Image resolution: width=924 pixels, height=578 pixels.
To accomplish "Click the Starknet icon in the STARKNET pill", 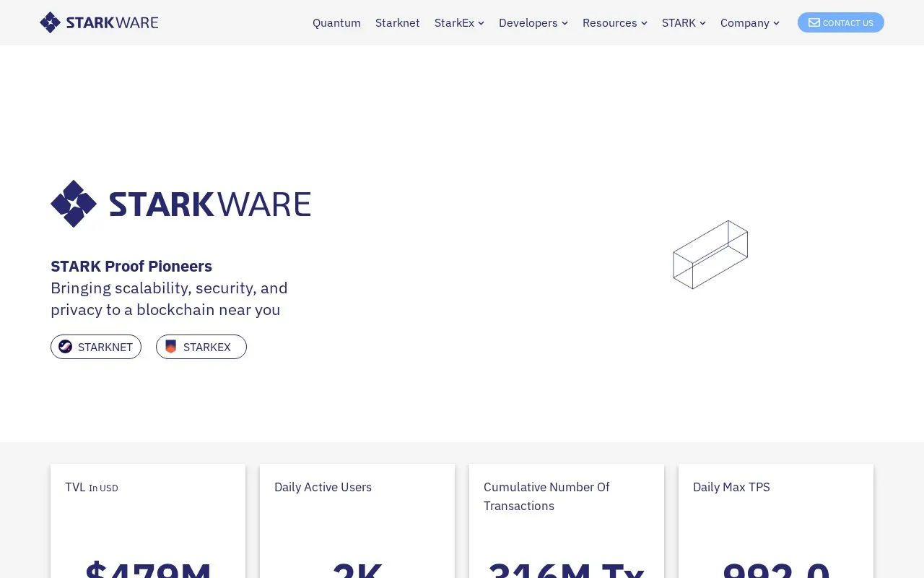I will click(65, 347).
